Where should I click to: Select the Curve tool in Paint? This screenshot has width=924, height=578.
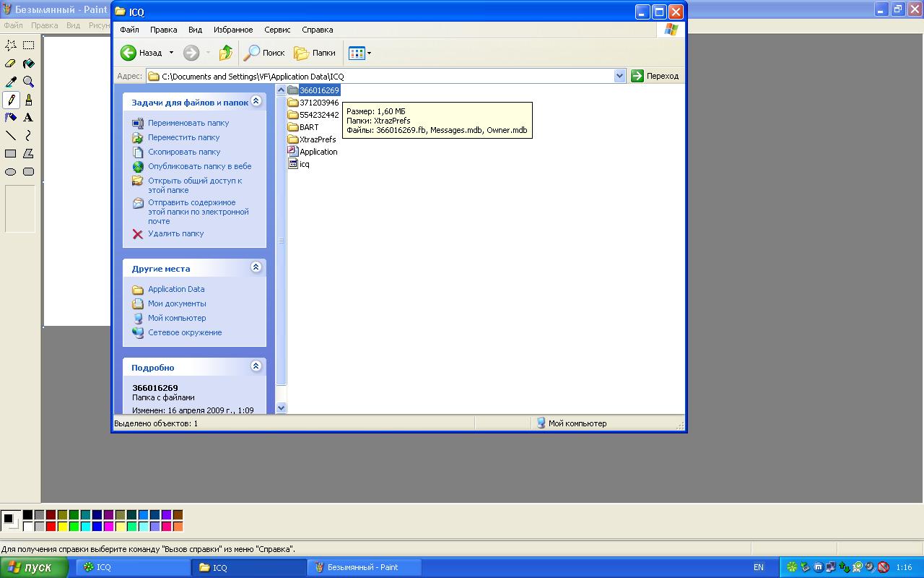click(x=29, y=136)
